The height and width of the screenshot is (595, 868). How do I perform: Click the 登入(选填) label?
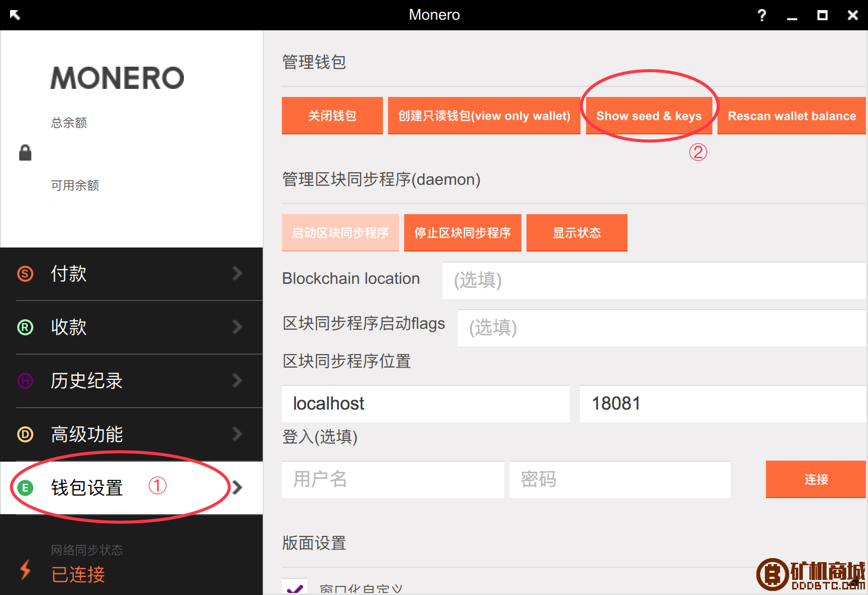point(320,436)
